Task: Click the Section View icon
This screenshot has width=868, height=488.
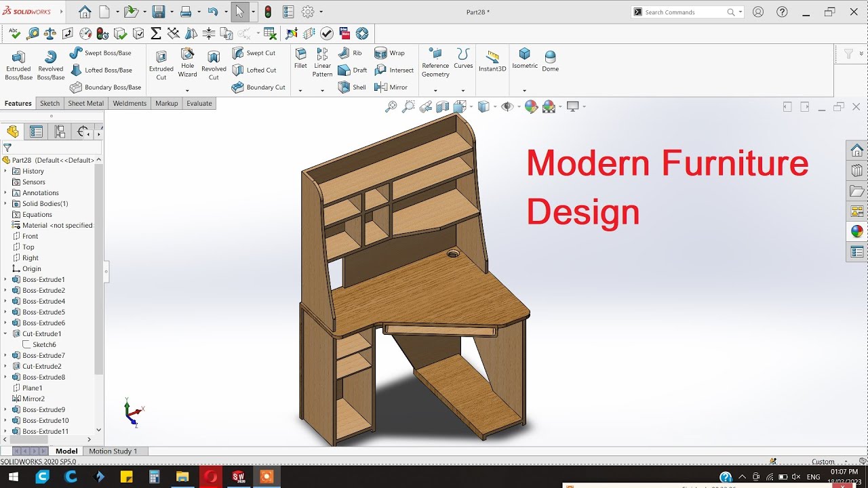Action: [x=443, y=106]
